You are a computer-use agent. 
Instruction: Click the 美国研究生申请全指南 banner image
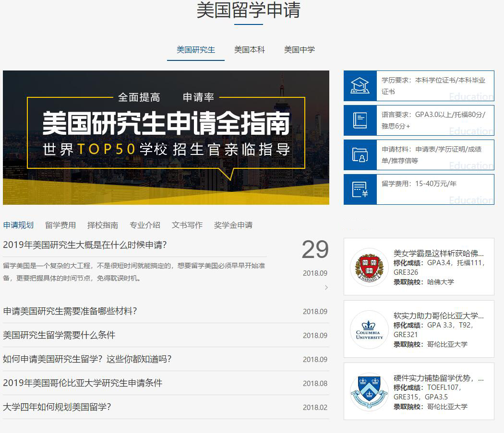(166, 138)
